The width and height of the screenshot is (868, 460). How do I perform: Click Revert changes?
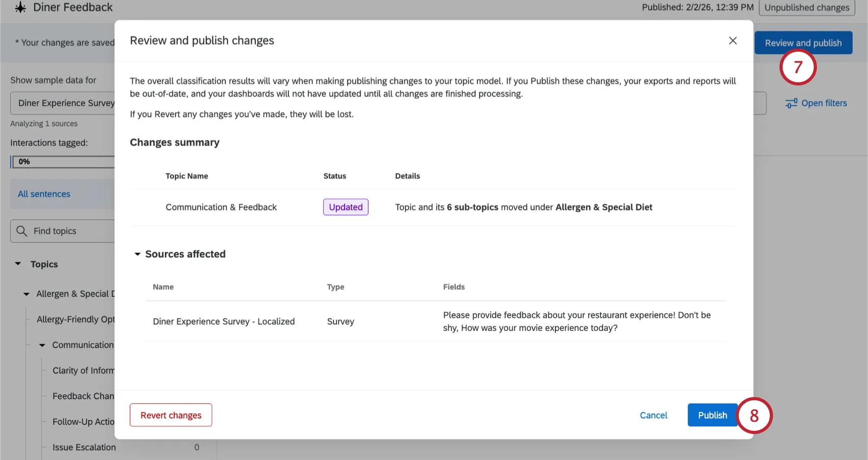171,415
